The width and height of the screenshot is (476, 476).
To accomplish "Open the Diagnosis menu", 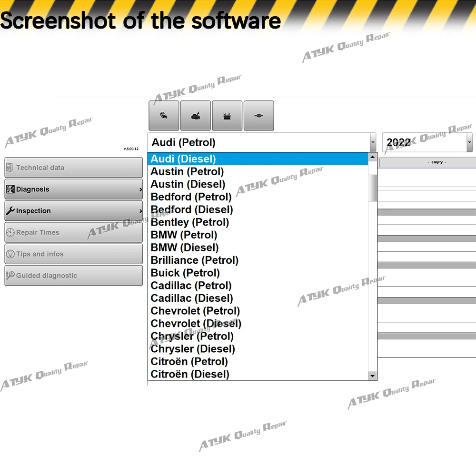I will (x=73, y=189).
